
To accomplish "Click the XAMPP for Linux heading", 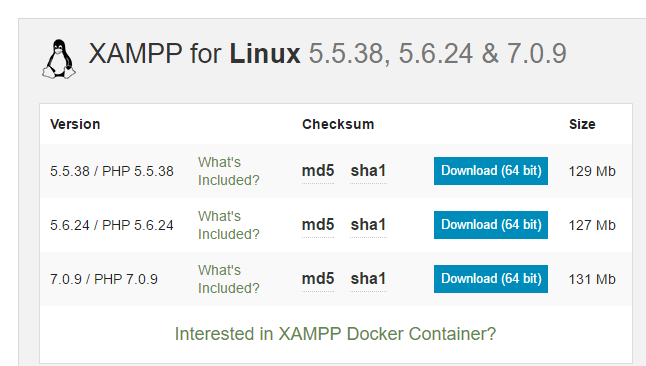I will [328, 54].
